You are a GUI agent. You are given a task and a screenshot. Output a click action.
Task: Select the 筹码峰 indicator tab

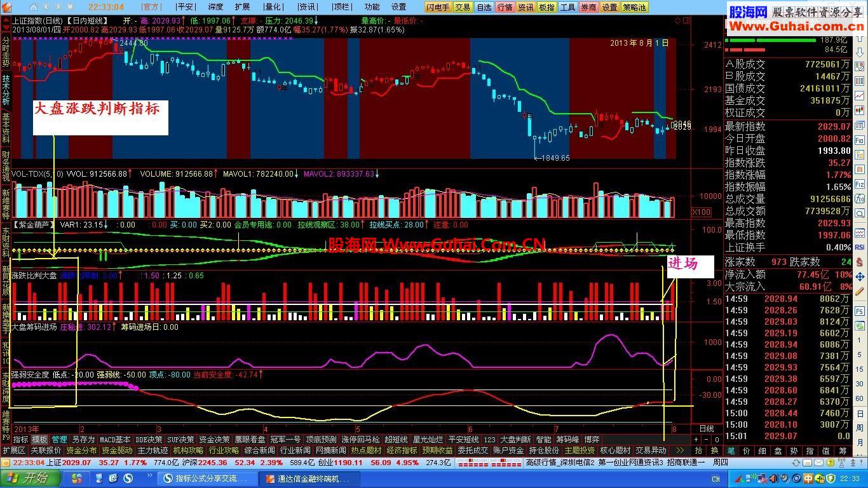(x=568, y=439)
